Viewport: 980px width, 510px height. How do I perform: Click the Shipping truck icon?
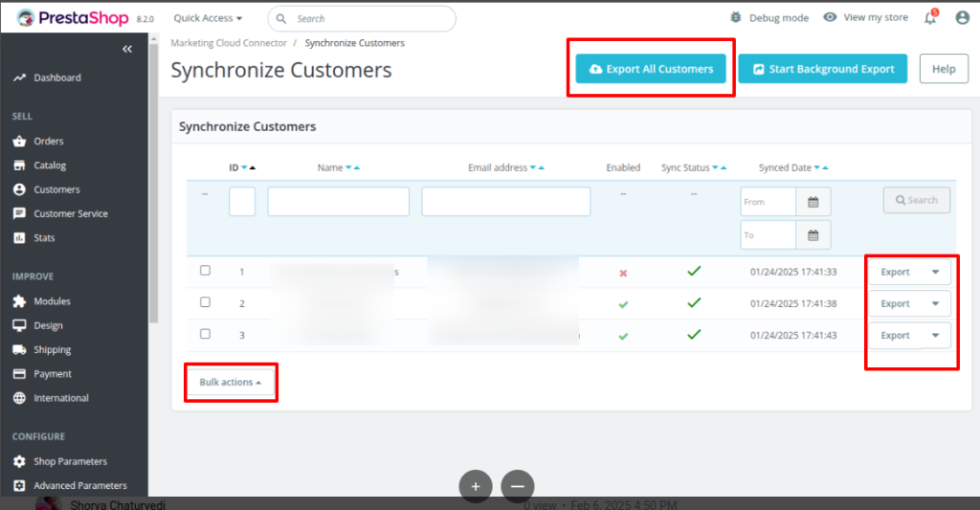click(x=19, y=350)
